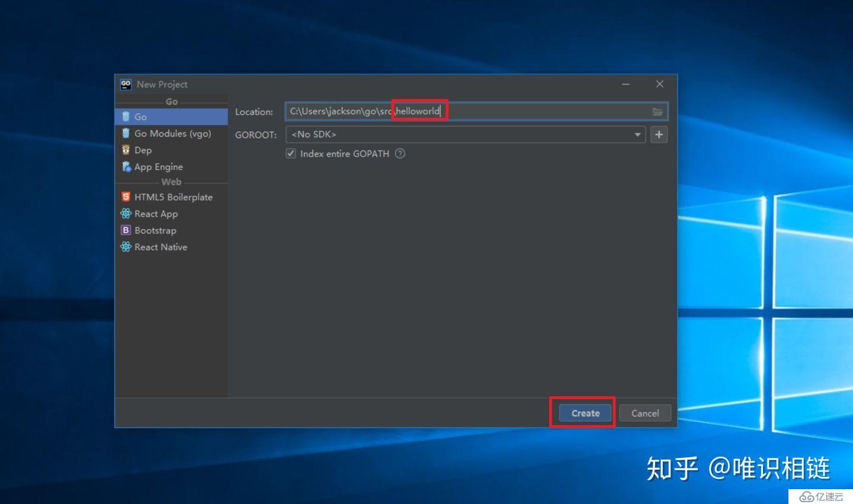Close the New Project dialog
853x504 pixels.
[659, 84]
